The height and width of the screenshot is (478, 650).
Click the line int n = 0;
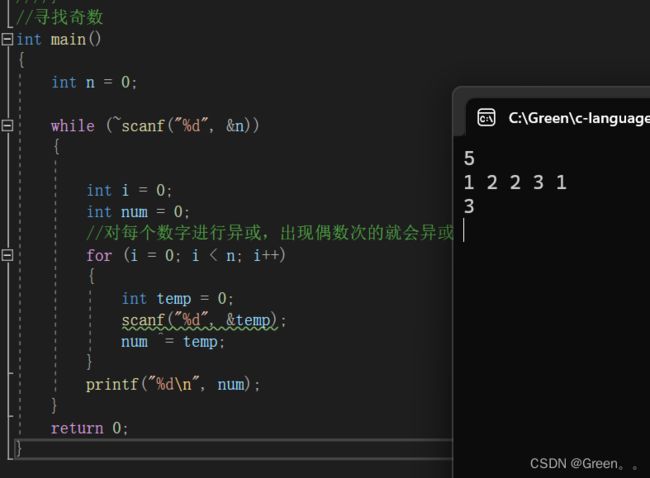(x=94, y=82)
